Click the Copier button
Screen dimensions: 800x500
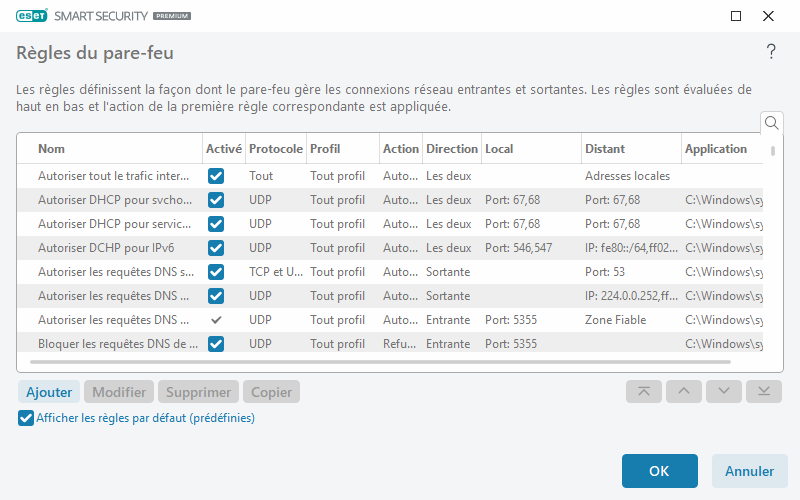pyautogui.click(x=271, y=392)
